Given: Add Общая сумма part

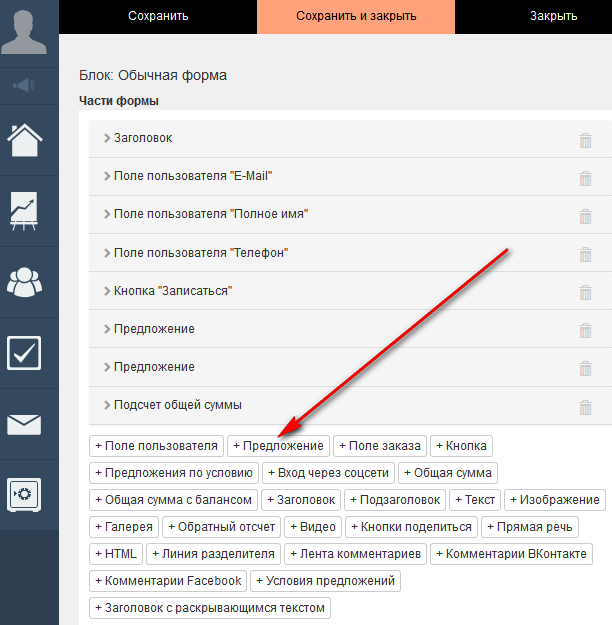Looking at the screenshot, I should pyautogui.click(x=448, y=473).
